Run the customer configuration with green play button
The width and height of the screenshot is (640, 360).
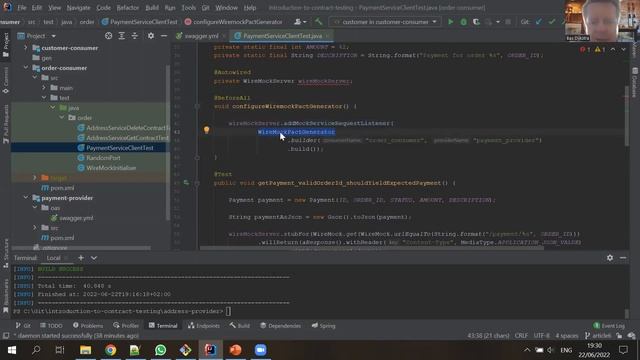(451, 22)
